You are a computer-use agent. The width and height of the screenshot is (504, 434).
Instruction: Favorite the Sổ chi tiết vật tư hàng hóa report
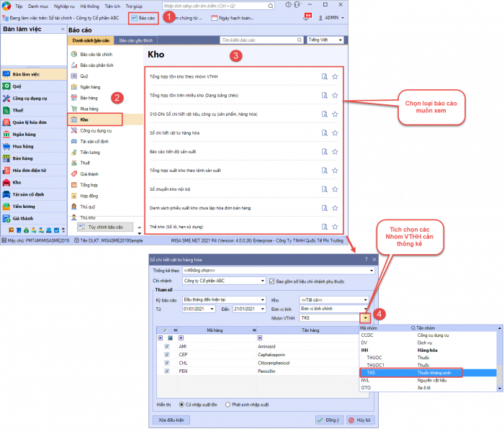pyautogui.click(x=335, y=132)
